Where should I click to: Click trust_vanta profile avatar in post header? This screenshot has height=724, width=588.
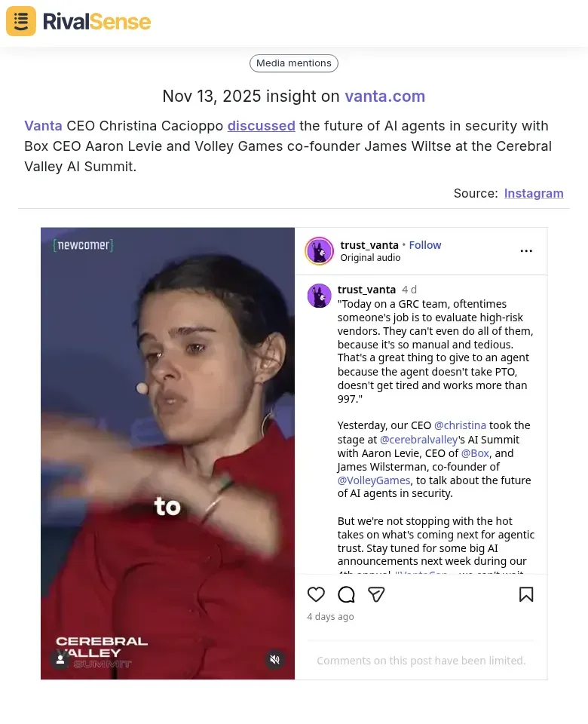[x=319, y=251]
